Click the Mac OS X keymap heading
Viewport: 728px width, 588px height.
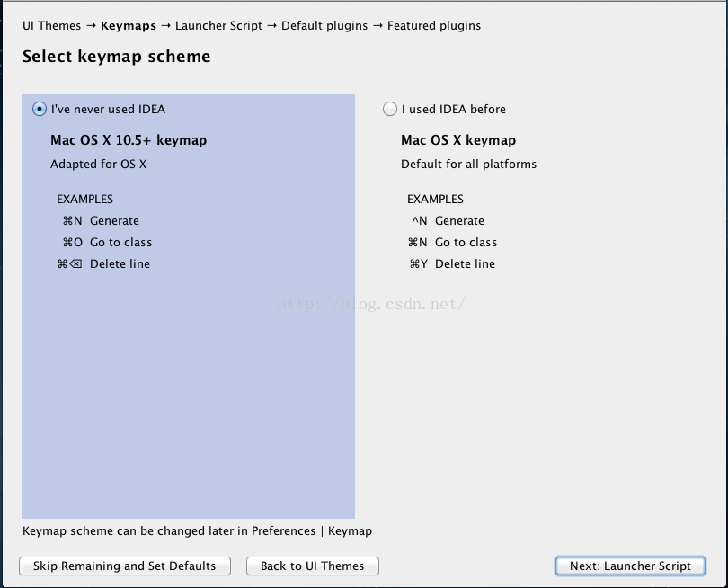click(458, 140)
